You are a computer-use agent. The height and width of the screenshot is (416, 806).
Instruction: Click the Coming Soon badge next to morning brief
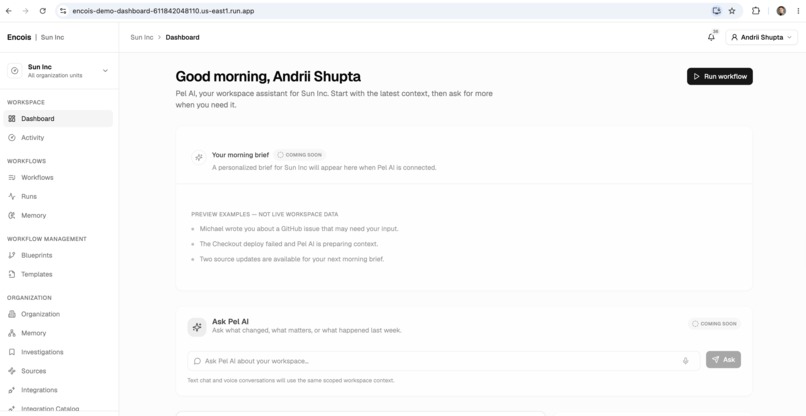(x=300, y=155)
